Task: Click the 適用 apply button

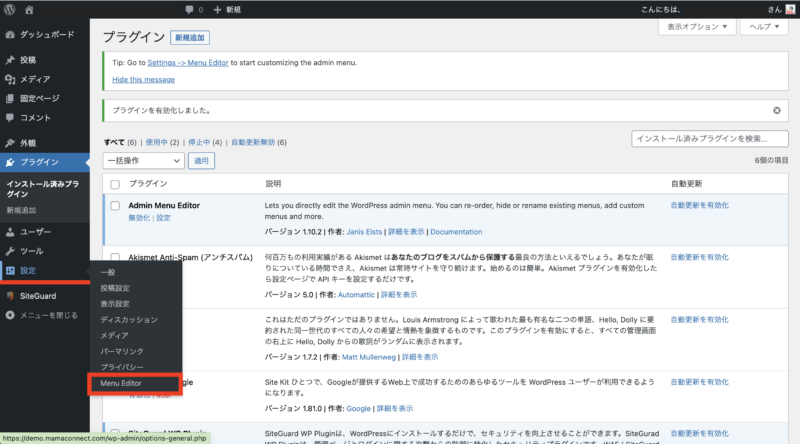Action: pyautogui.click(x=202, y=161)
